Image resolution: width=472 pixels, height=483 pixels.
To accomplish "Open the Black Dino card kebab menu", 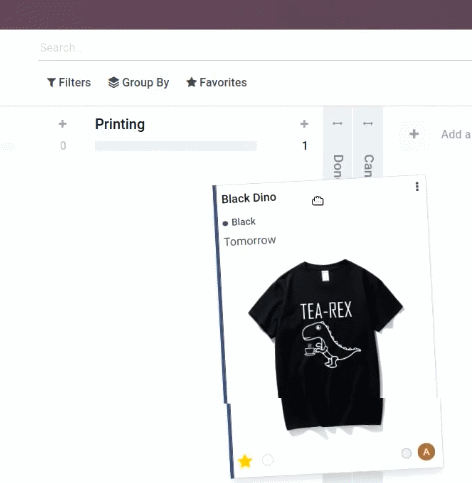I will [x=417, y=187].
